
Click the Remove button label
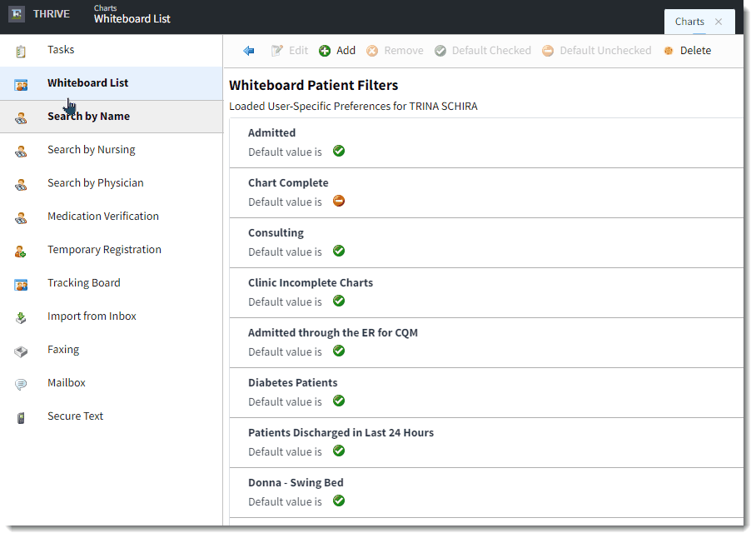[404, 51]
